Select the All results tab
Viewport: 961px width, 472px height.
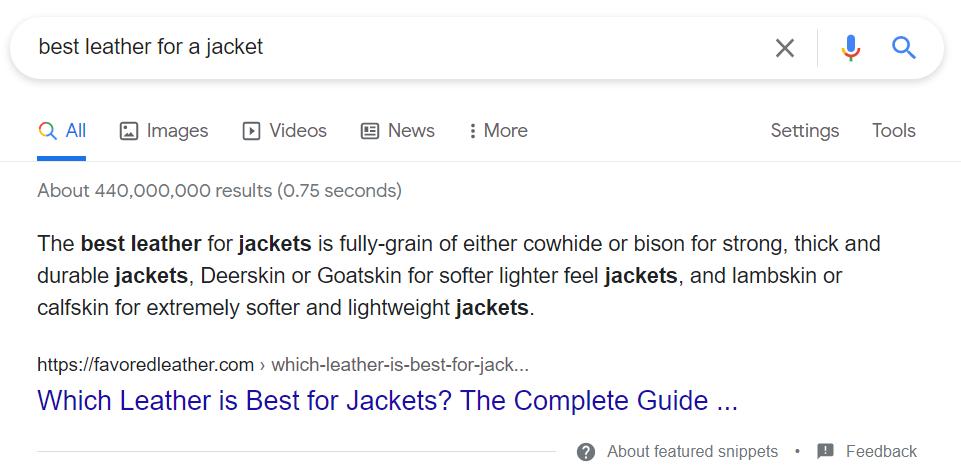[61, 131]
